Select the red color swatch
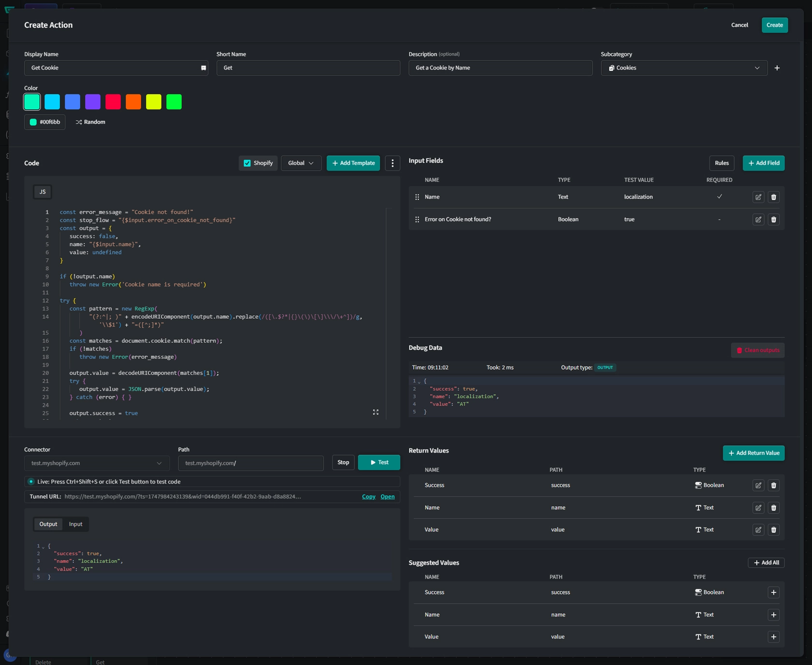This screenshot has height=665, width=812. 113,102
